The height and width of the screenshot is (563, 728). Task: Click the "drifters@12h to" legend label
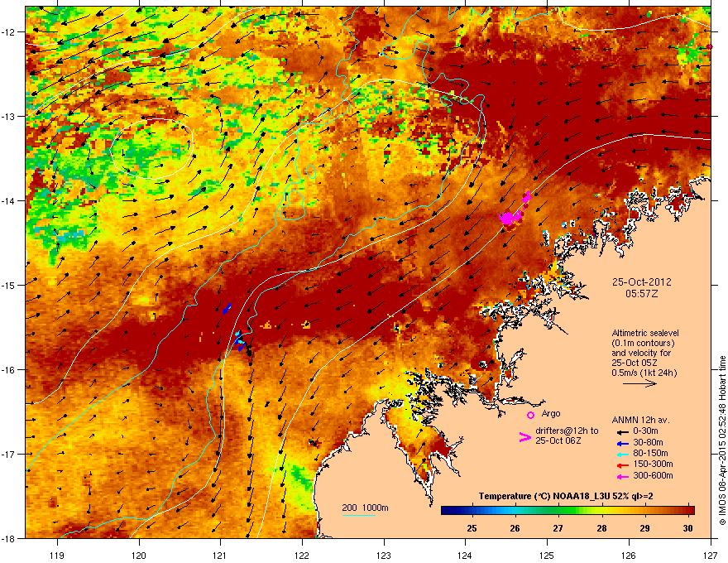(x=567, y=431)
